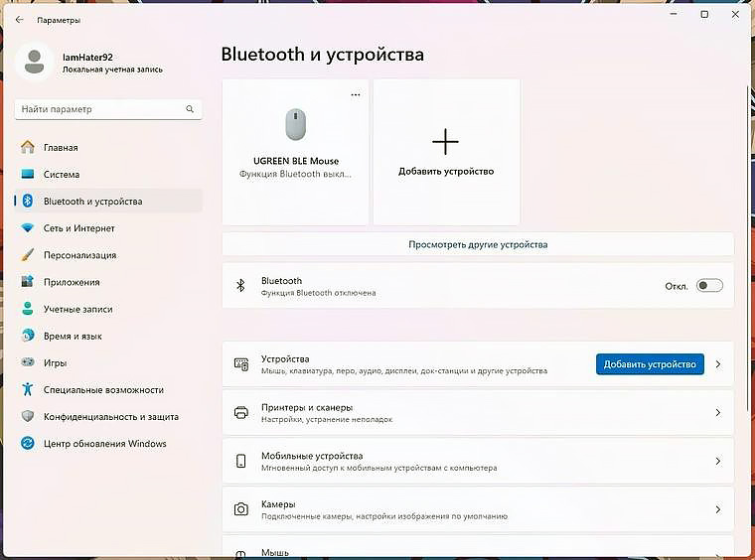The image size is (755, 560).
Task: Select Сеть и Интернет
Action: click(x=108, y=228)
